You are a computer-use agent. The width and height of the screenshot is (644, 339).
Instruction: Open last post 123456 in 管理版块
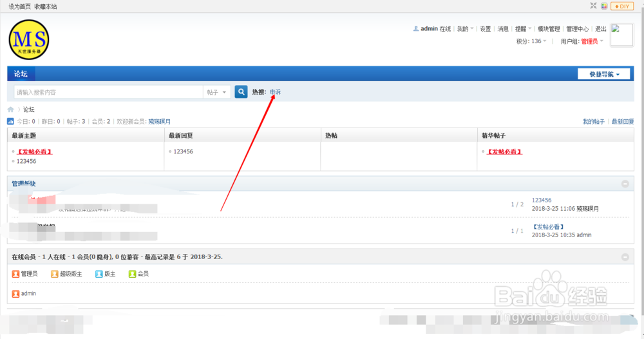click(x=542, y=200)
